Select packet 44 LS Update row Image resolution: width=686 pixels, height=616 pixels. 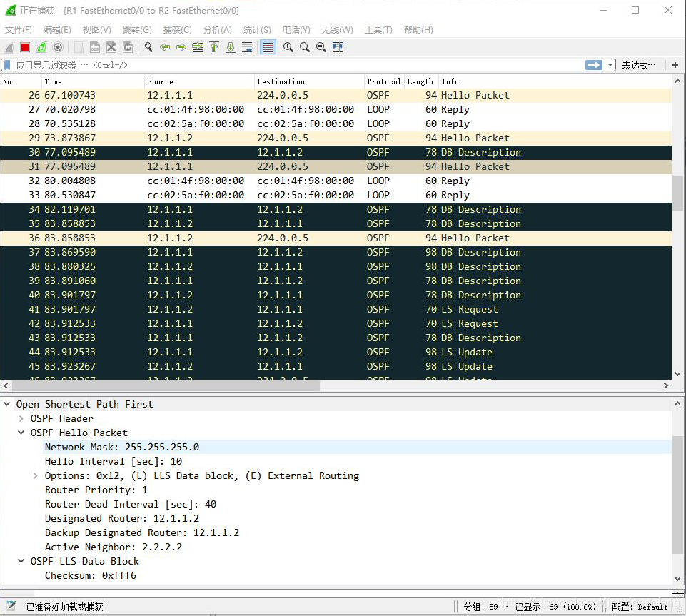(x=336, y=352)
